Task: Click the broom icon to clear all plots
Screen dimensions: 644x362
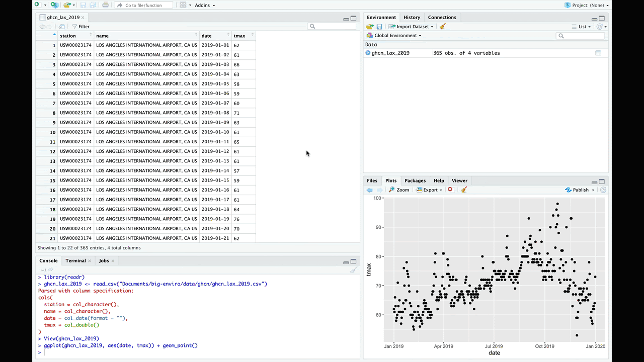Action: (464, 190)
